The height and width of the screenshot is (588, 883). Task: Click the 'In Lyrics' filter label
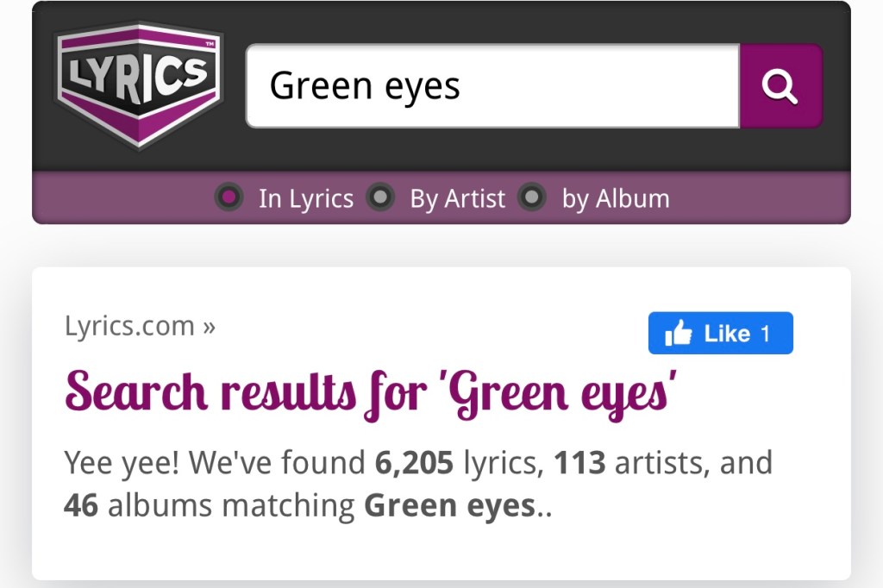305,199
